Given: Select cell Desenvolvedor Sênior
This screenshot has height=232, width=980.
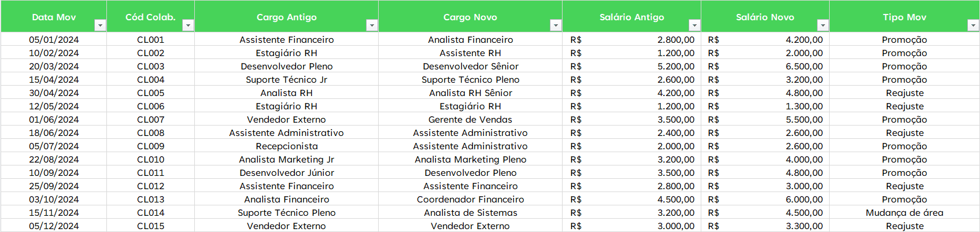Looking at the screenshot, I should point(470,67).
